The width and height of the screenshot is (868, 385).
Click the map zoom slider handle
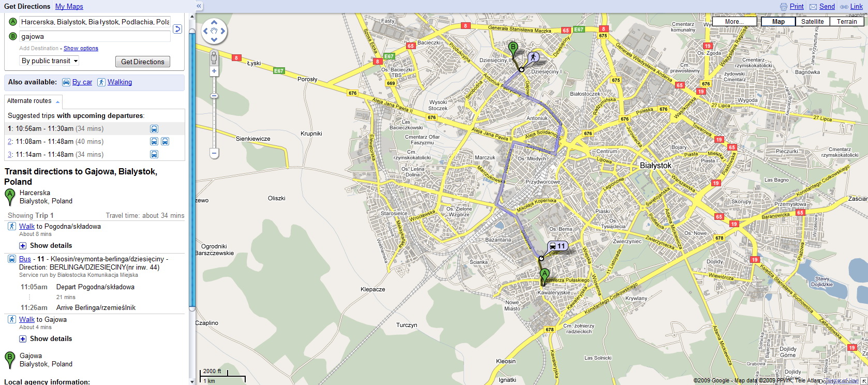(x=214, y=96)
